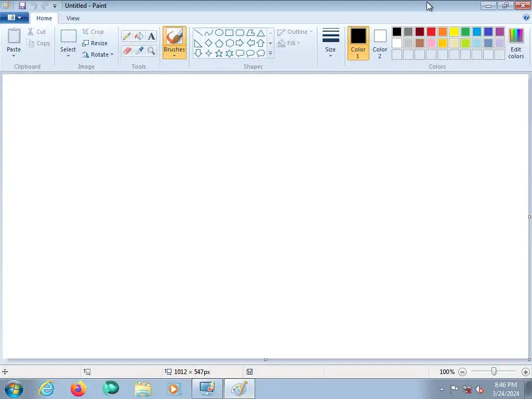Select the Fill with color bucket tool

pyautogui.click(x=139, y=36)
